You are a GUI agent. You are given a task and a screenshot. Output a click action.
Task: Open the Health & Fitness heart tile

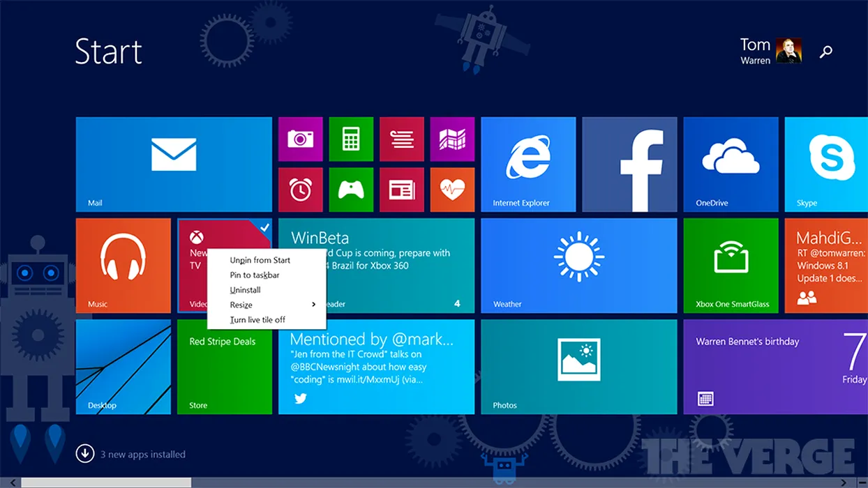click(452, 190)
